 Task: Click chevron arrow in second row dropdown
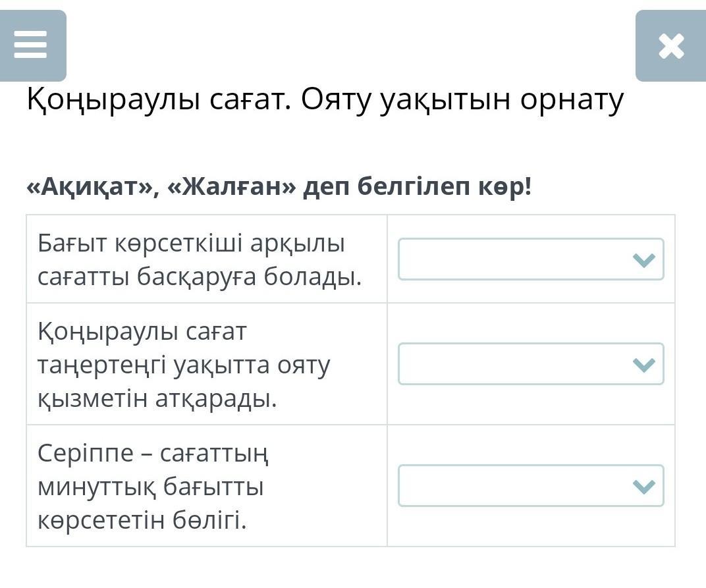643,364
